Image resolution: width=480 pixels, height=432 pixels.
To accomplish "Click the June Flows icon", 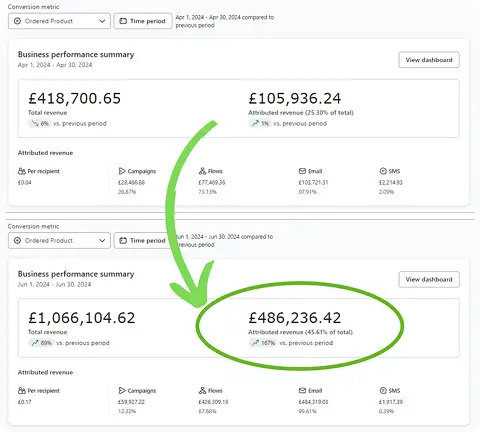I will (202, 390).
